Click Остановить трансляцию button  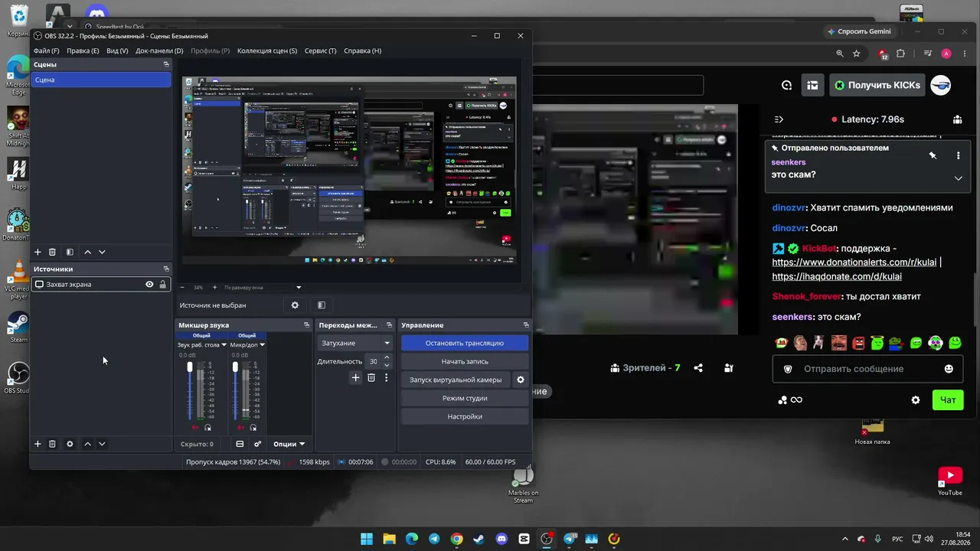pyautogui.click(x=465, y=343)
